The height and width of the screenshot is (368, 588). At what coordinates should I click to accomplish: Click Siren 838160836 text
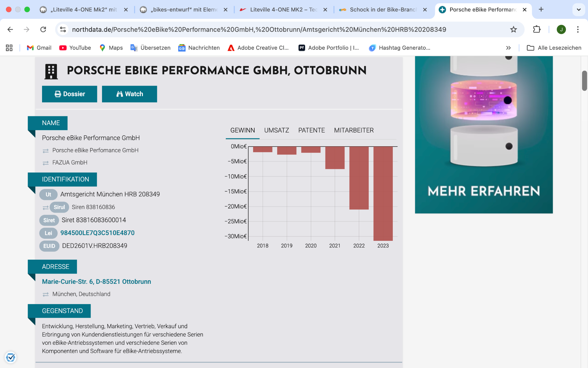click(93, 207)
